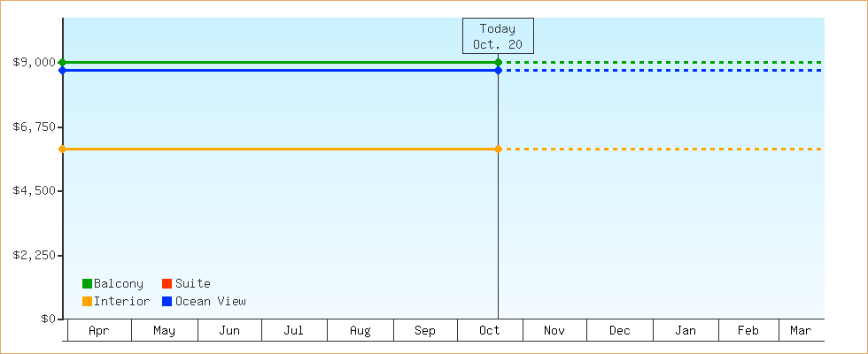Click the Feb month axis cell
The height and width of the screenshot is (354, 868).
[748, 331]
